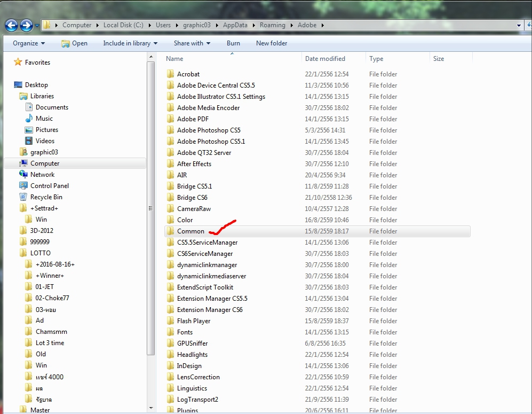
Task: Select the Pictures library icon
Action: [29, 130]
